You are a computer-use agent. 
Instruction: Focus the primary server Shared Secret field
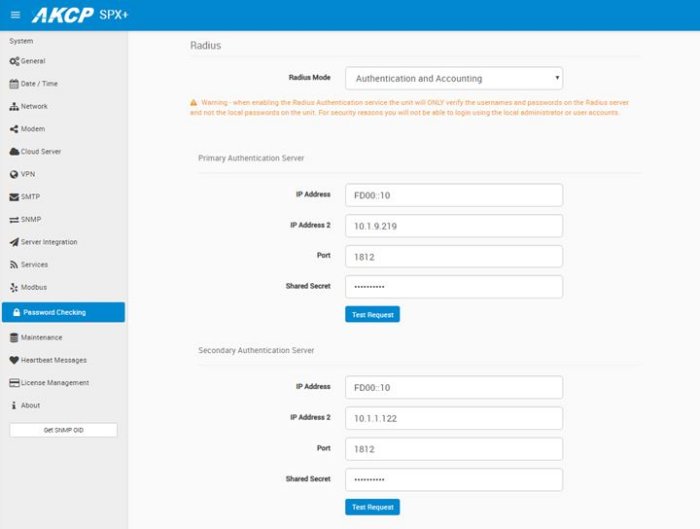click(453, 287)
